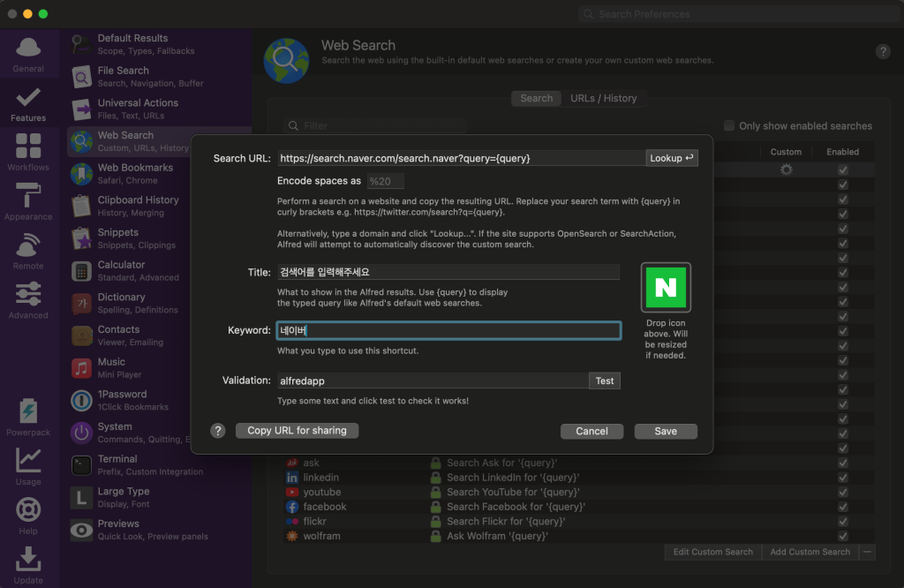Viewport: 904px width, 588px height.
Task: Select Previews feature
Action: (x=159, y=529)
